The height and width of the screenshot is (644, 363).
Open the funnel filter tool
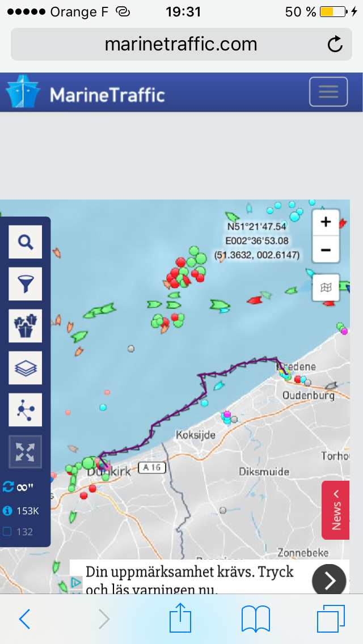click(26, 284)
